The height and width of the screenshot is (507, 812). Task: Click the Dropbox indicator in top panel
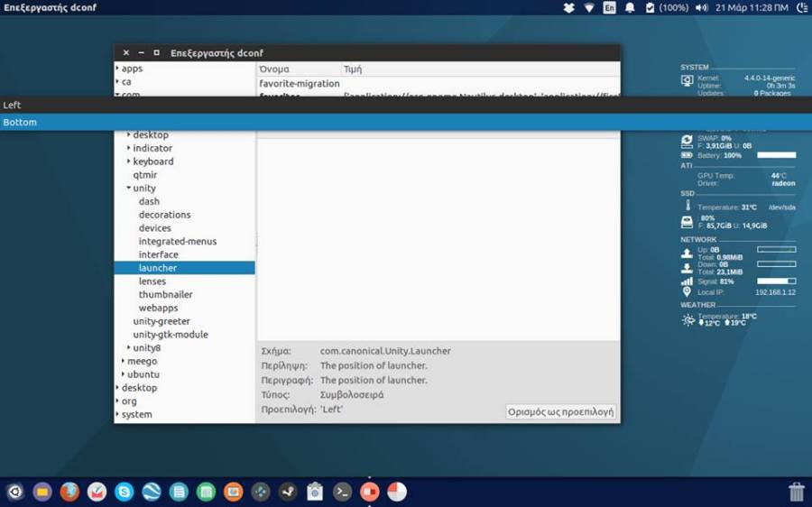pos(568,8)
